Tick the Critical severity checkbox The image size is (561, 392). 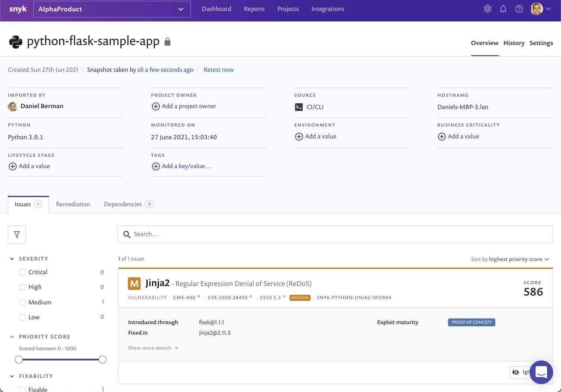22,272
